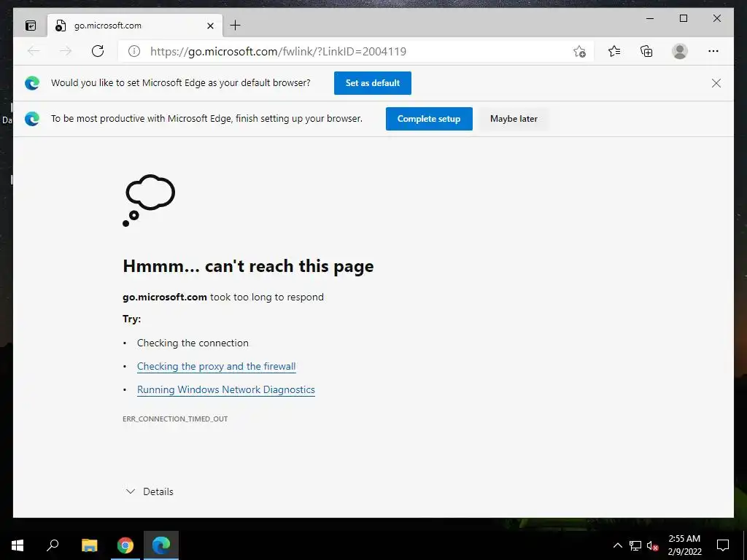Open the tab actions menu icon

pos(31,26)
